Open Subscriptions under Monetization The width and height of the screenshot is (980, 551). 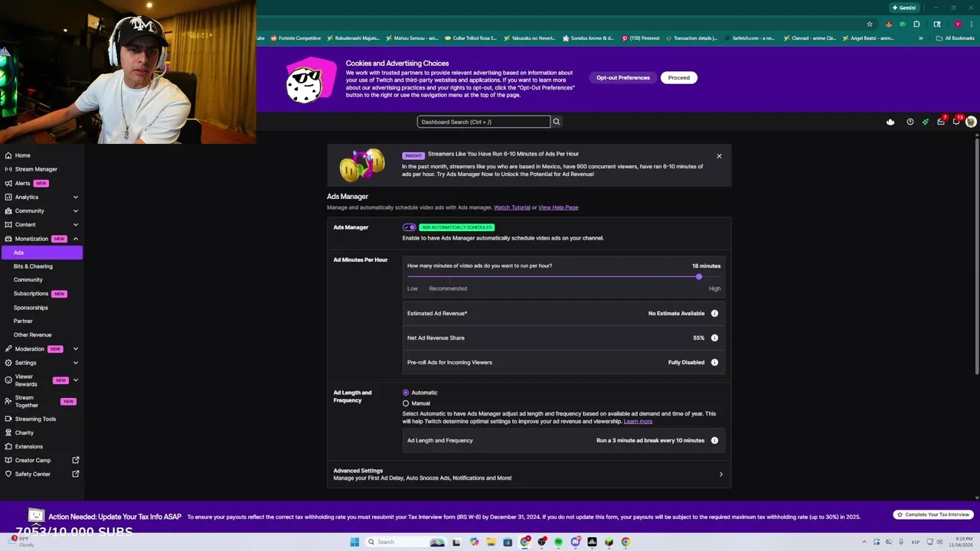pos(31,294)
